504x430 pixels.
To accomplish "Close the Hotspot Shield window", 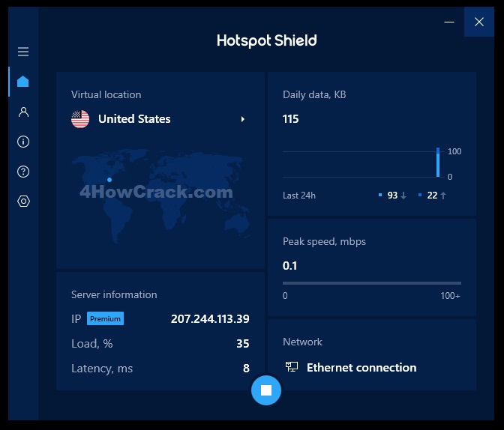I will coord(479,22).
